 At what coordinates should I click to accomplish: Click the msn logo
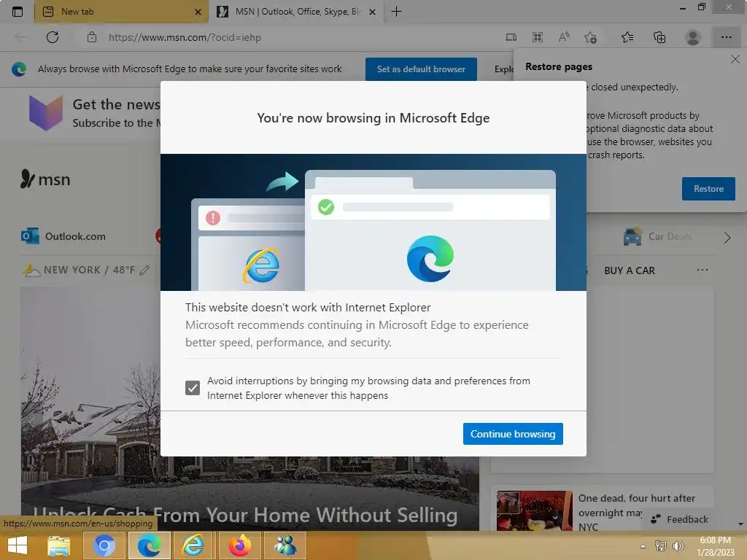click(45, 179)
